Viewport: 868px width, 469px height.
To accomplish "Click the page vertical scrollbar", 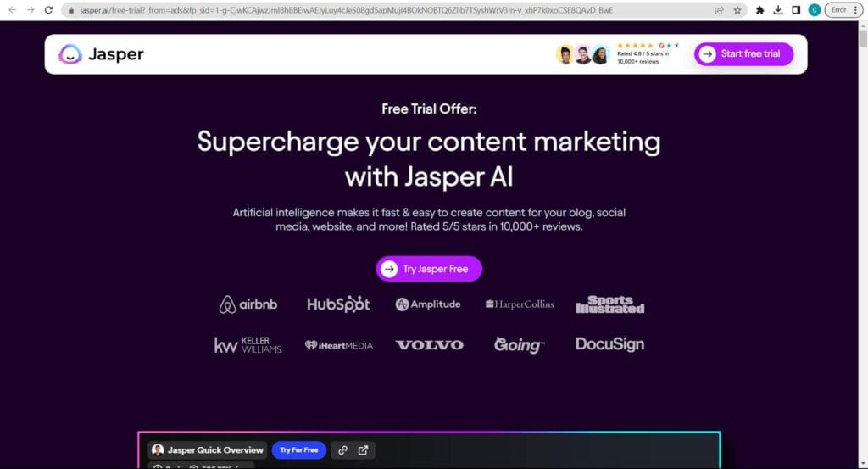I will tap(862, 170).
